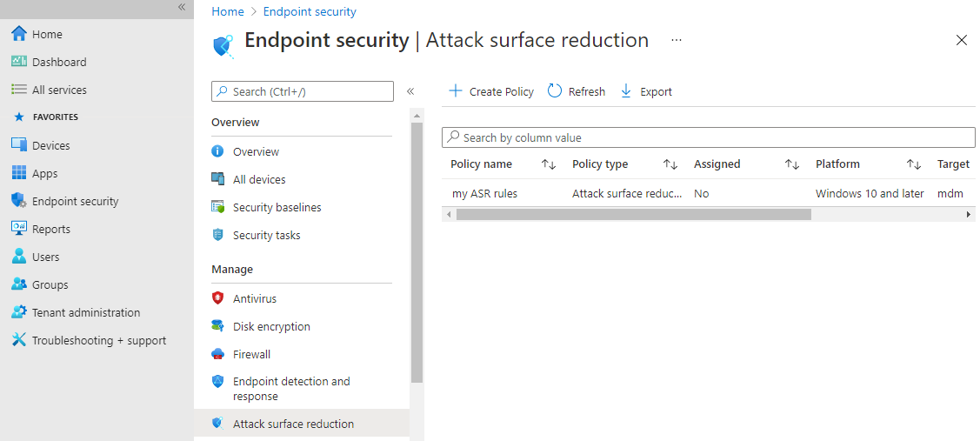Click the Troubleshooting + support icon

tap(19, 340)
